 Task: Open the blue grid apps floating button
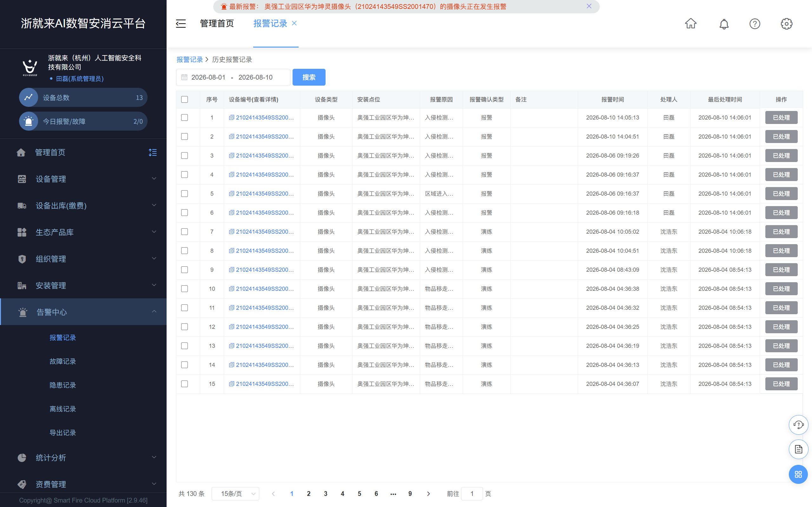[x=798, y=474]
